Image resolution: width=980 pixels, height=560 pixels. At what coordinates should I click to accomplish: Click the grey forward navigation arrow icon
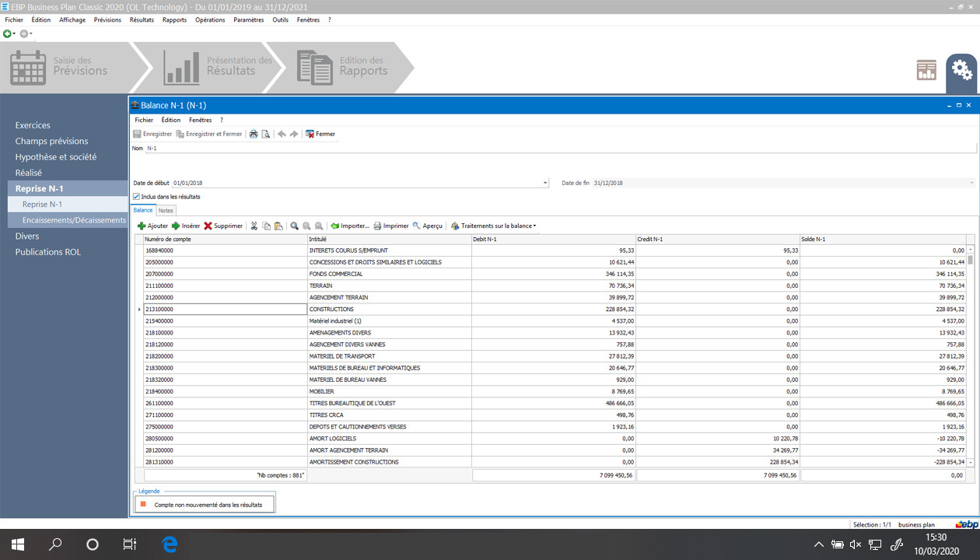point(24,33)
